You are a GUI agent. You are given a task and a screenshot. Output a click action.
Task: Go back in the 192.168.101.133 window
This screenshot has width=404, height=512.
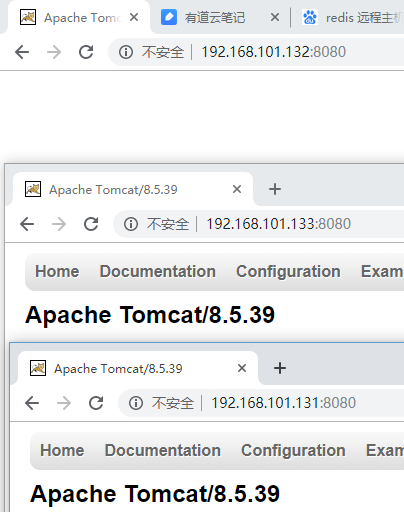(x=27, y=224)
